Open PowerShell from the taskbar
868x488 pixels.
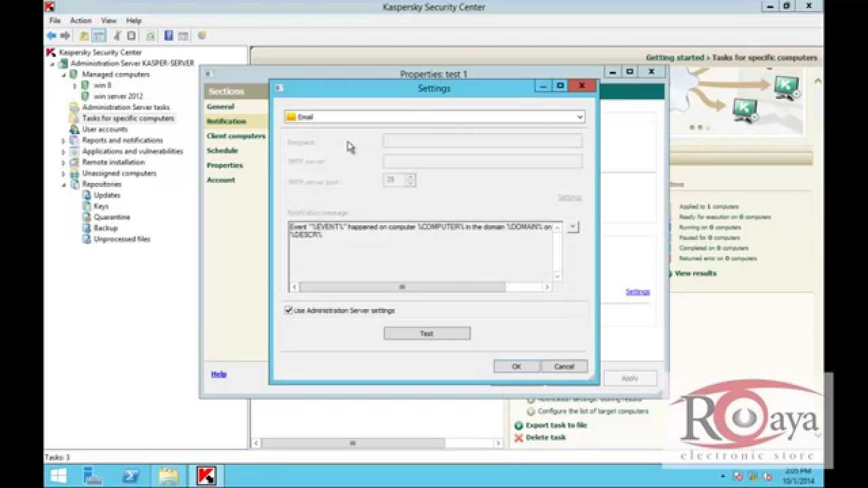130,476
